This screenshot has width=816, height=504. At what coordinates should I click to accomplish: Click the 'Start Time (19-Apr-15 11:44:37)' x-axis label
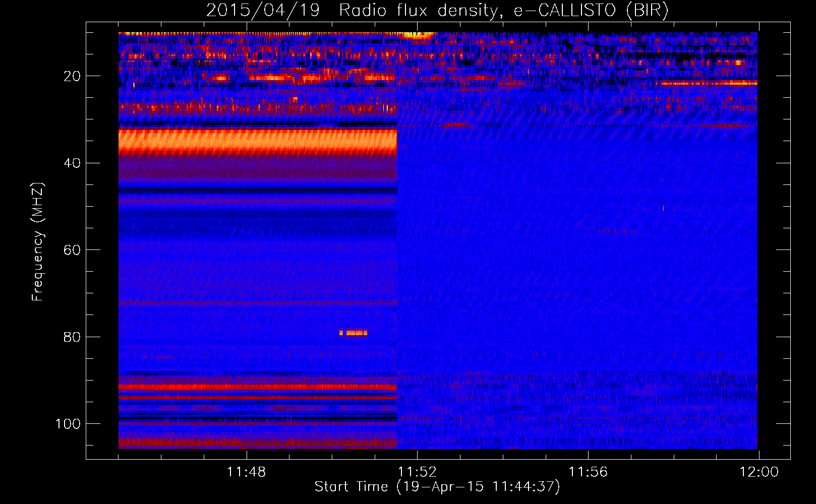[437, 487]
